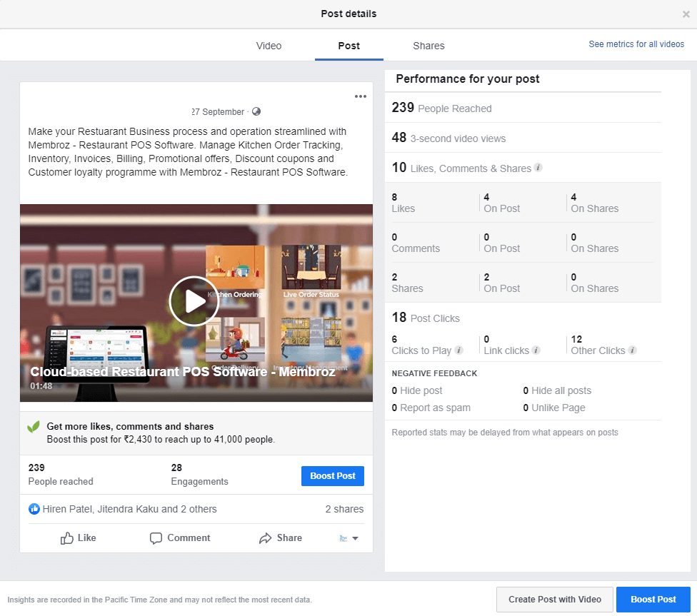Image resolution: width=697 pixels, height=616 pixels.
Task: Open the 2 shares link
Action: tap(344, 509)
